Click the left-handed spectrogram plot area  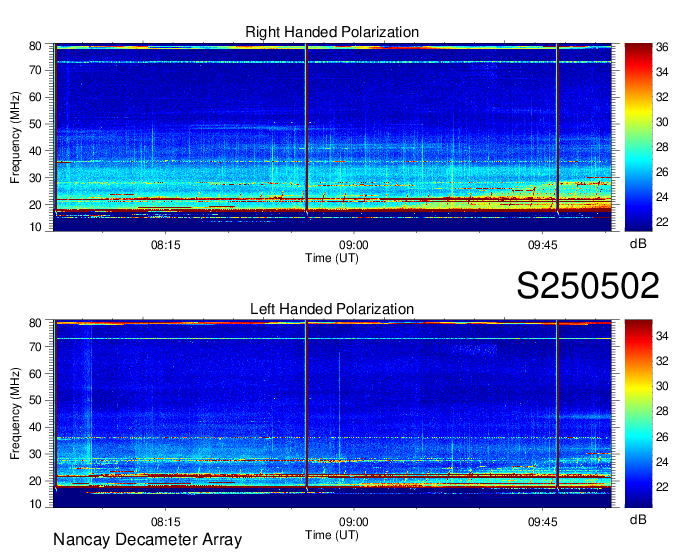click(x=333, y=414)
